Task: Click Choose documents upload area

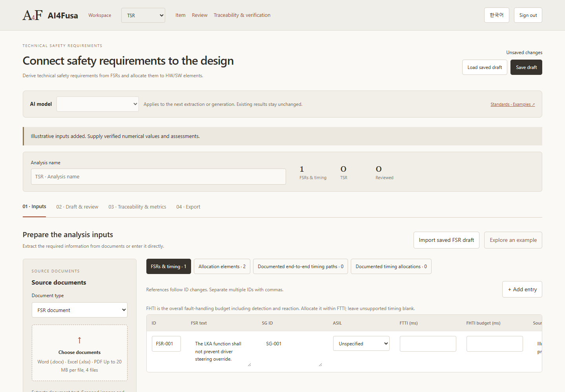Action: pyautogui.click(x=80, y=353)
